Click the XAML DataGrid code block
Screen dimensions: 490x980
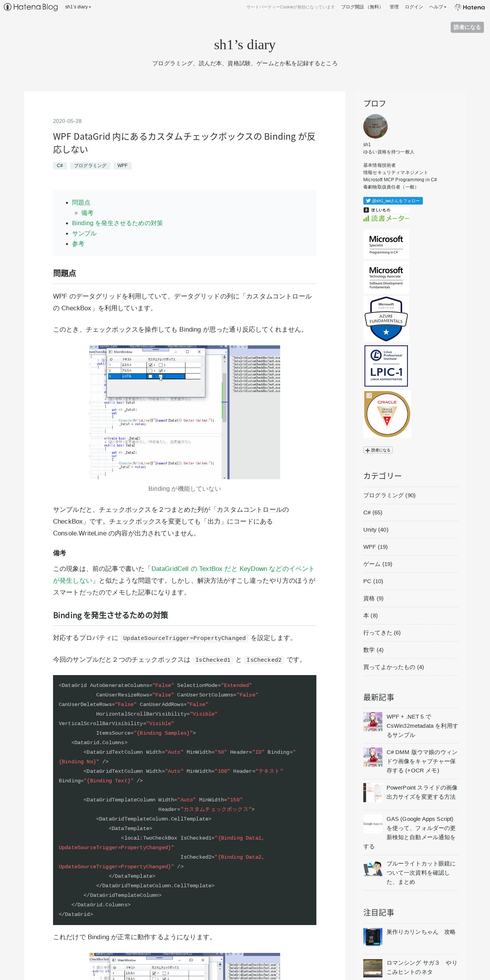click(185, 800)
